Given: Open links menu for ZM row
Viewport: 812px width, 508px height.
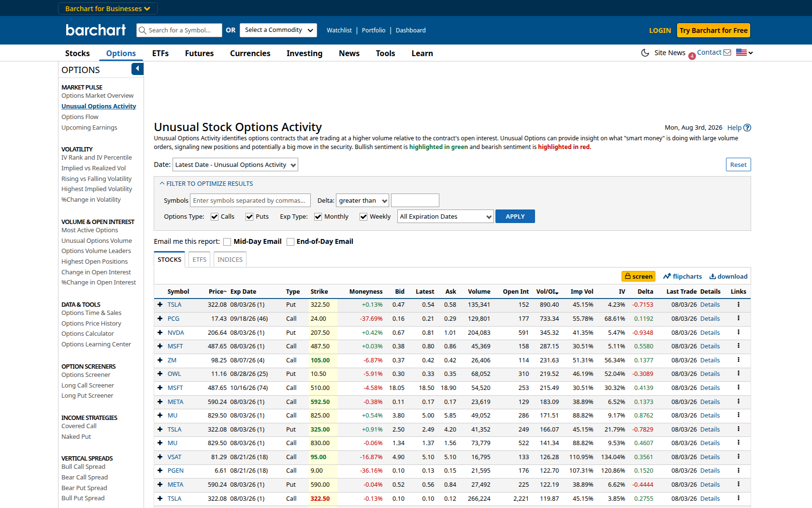Looking at the screenshot, I should 739,360.
